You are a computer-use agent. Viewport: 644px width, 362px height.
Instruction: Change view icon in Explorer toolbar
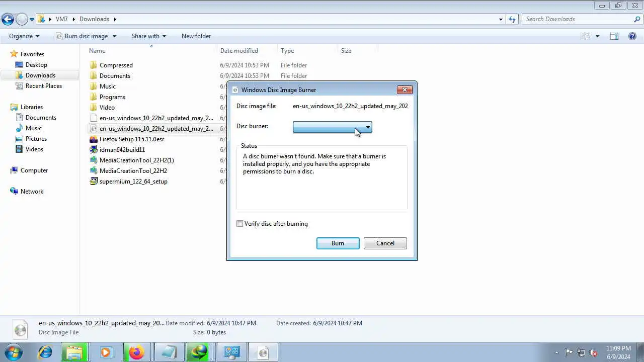(x=586, y=36)
